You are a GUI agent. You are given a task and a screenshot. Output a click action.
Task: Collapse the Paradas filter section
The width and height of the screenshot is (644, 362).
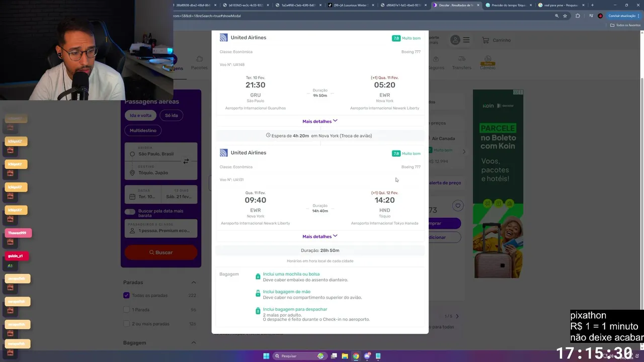pyautogui.click(x=193, y=283)
